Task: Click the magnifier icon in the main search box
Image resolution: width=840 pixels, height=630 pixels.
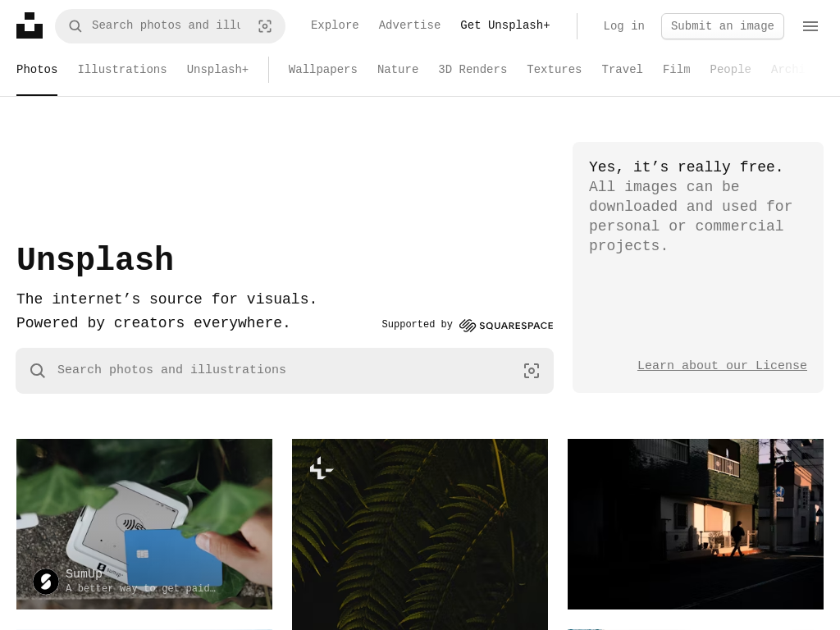Action: pyautogui.click(x=38, y=371)
